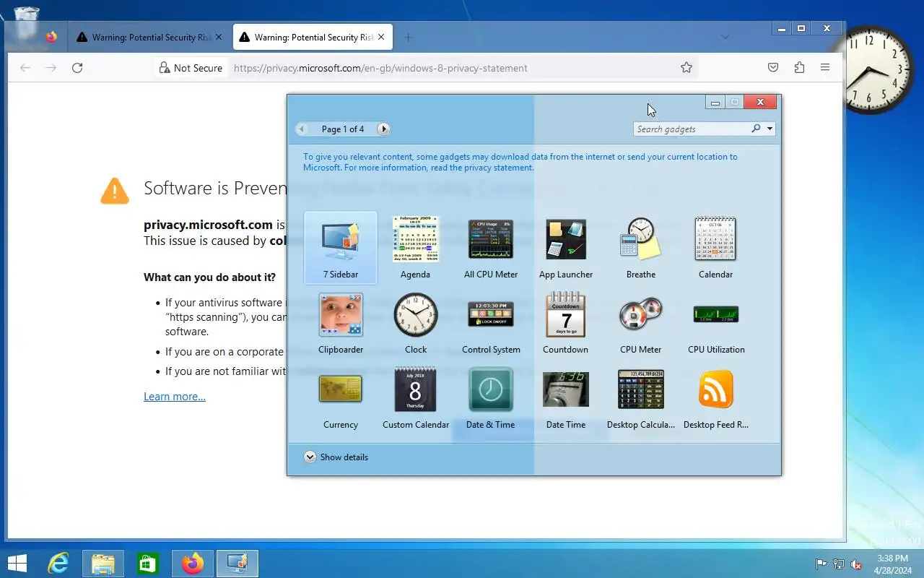This screenshot has height=578, width=924.
Task: Pick the Currency gadget
Action: click(x=341, y=398)
